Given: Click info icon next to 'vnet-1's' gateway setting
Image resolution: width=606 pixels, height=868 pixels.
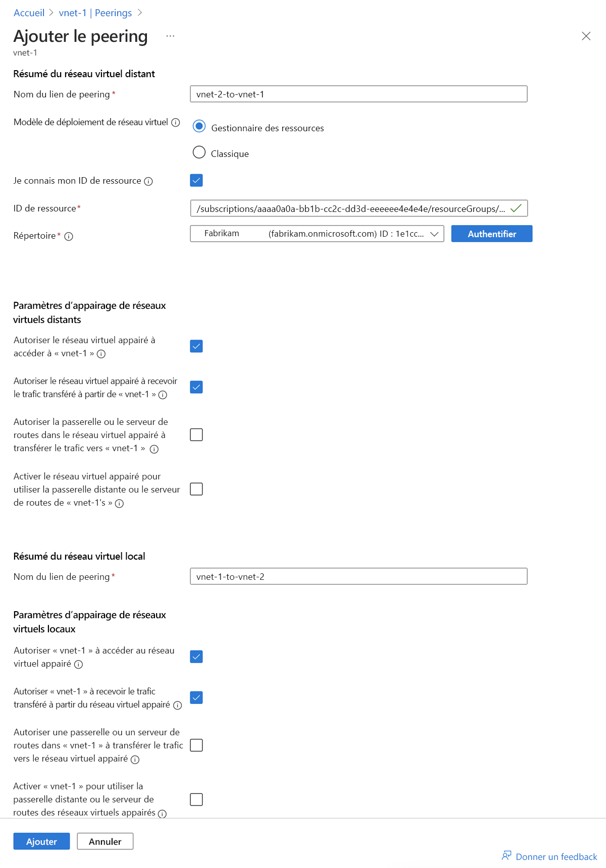Looking at the screenshot, I should tap(119, 504).
